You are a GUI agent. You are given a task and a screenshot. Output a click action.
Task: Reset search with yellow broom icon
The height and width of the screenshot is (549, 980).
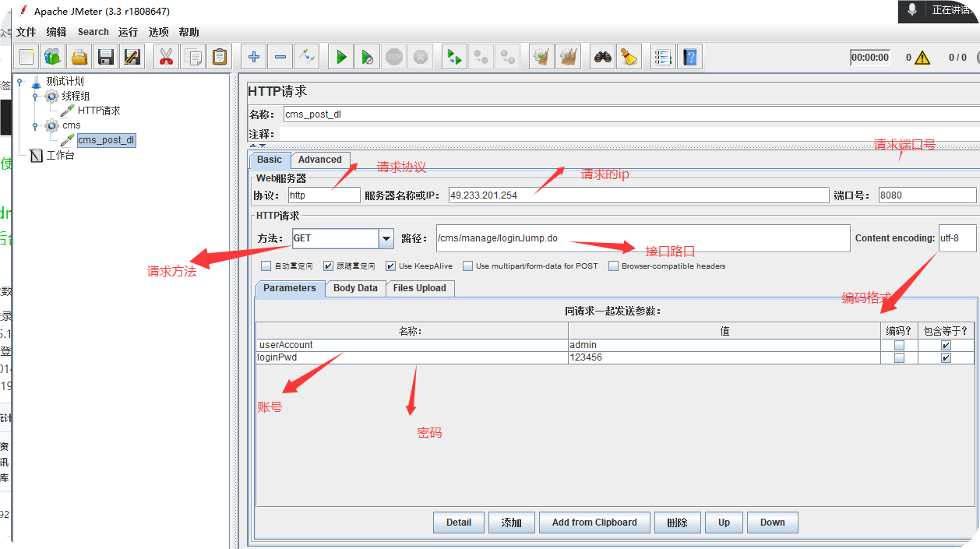(x=629, y=57)
